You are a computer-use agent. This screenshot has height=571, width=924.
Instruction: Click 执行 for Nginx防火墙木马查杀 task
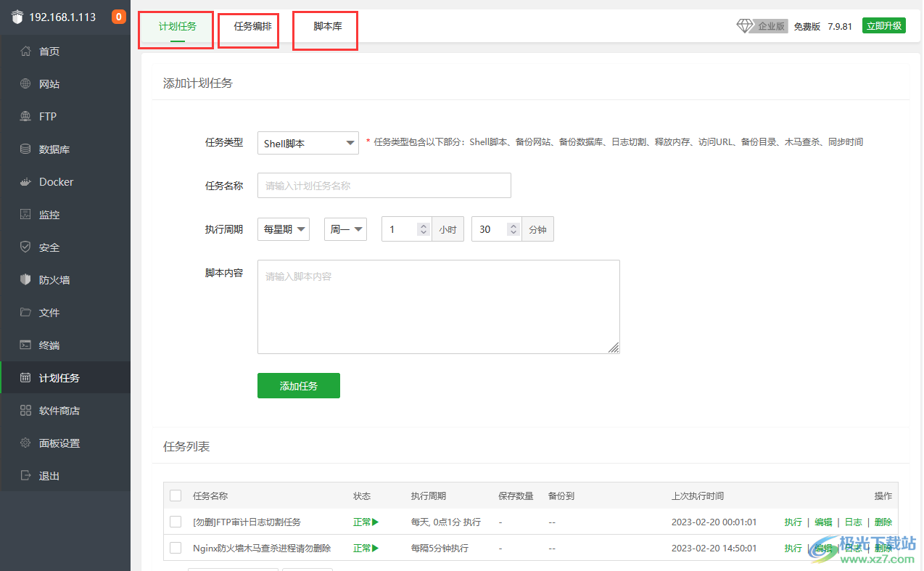click(793, 549)
